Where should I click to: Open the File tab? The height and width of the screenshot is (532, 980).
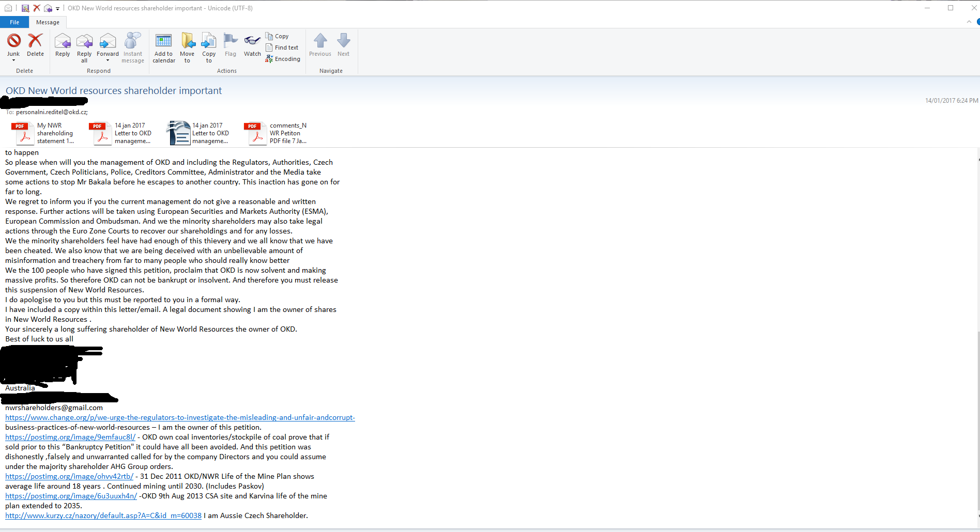tap(14, 22)
